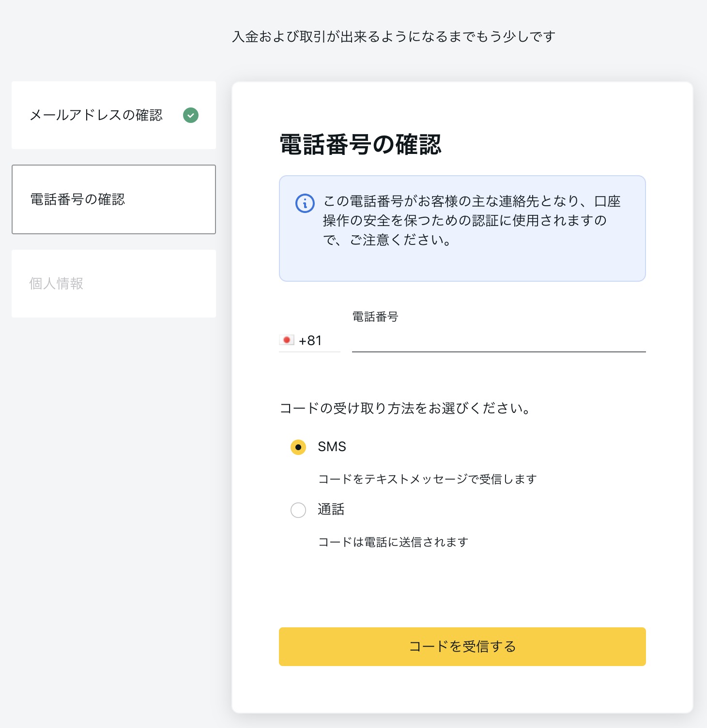Click the green checkmark next to email confirmation
Screen dimensions: 707x728
(x=191, y=115)
